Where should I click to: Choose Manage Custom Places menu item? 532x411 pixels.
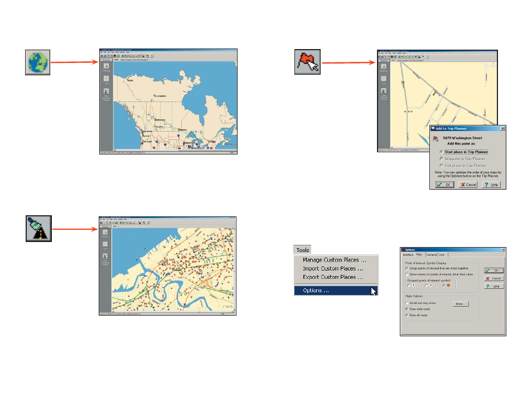(335, 260)
